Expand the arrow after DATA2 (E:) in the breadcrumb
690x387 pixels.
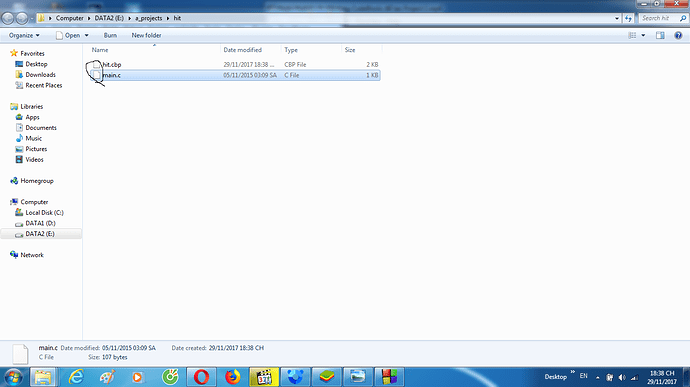point(129,18)
